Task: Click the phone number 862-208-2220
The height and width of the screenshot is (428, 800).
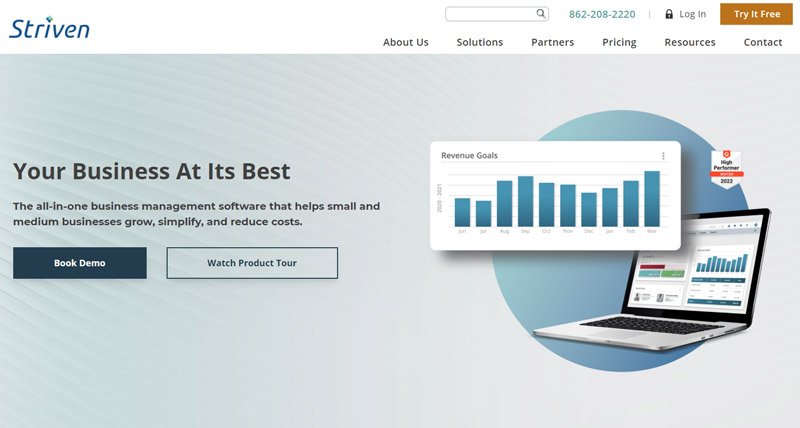Action: 602,14
